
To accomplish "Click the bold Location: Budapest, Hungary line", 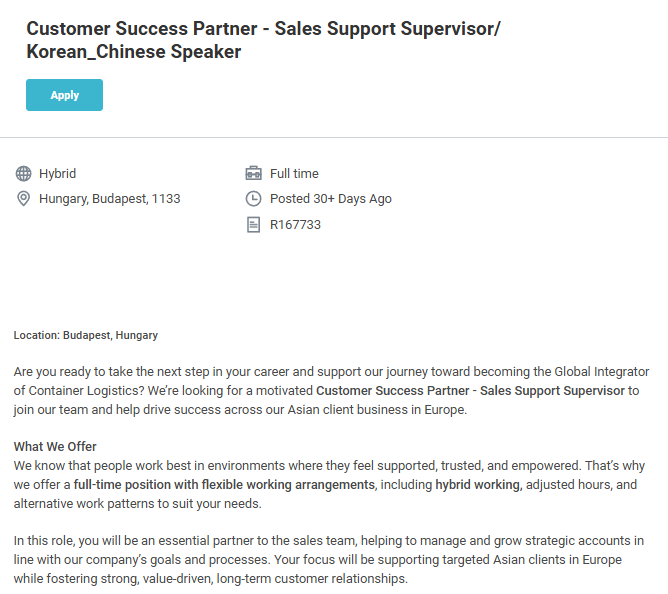I will [85, 335].
